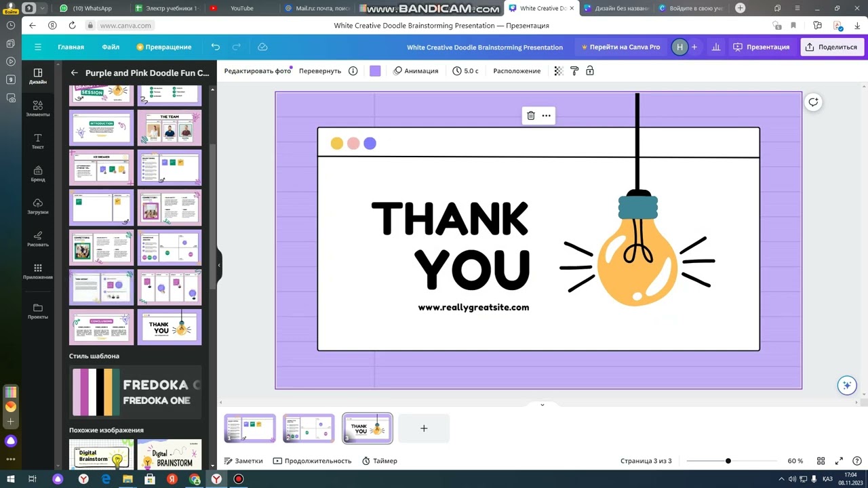Click the transparency checkerboard icon
The width and height of the screenshot is (868, 488).
559,70
